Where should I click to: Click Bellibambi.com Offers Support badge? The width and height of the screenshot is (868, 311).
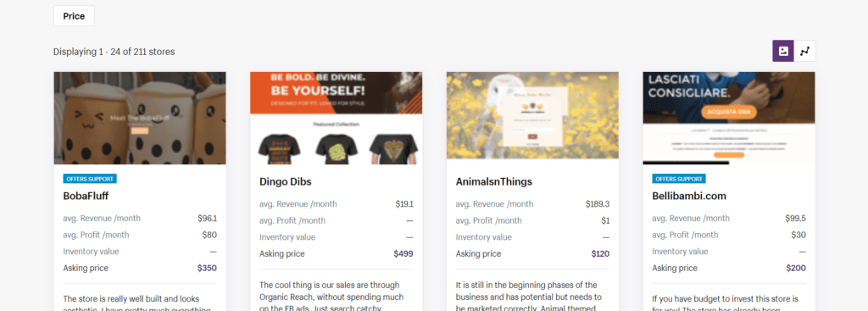click(679, 179)
